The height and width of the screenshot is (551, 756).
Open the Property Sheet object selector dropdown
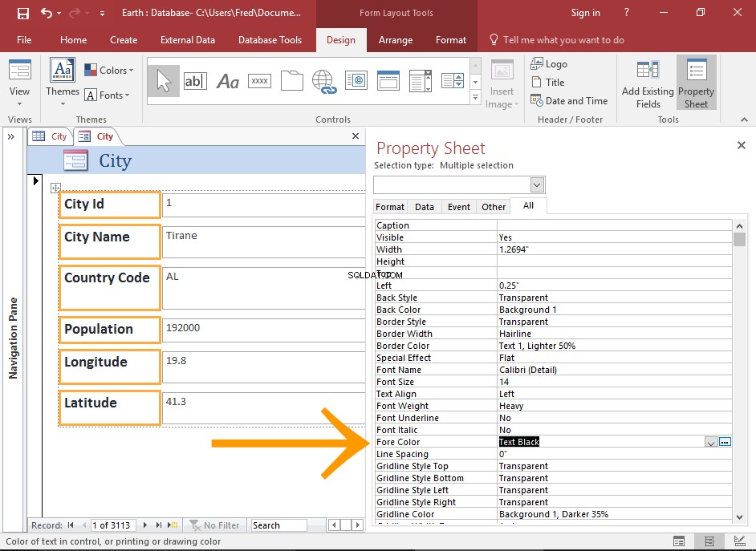[x=537, y=184]
